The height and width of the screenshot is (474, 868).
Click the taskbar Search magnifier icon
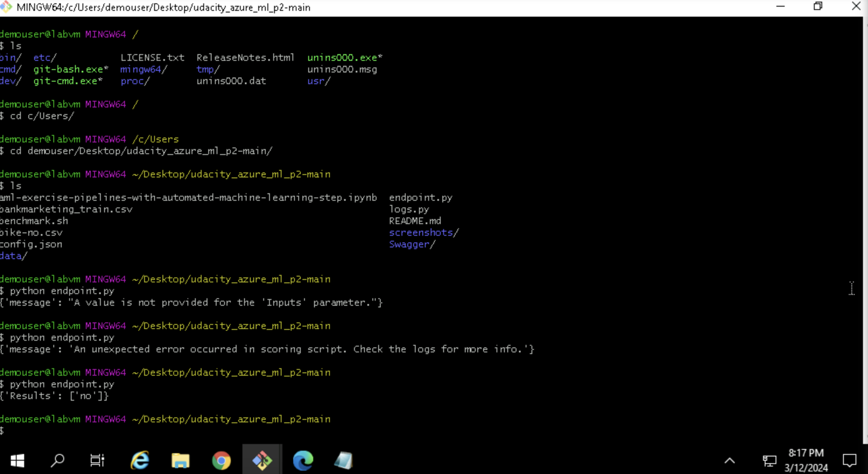(57, 460)
